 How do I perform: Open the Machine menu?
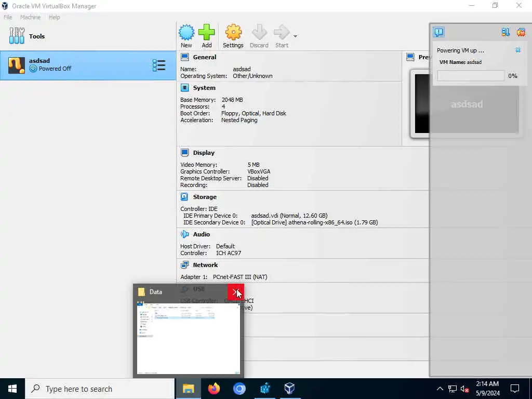(30, 17)
